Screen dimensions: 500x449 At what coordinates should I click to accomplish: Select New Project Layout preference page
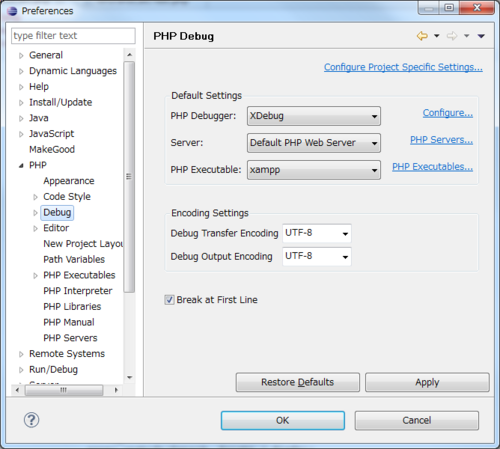point(83,244)
